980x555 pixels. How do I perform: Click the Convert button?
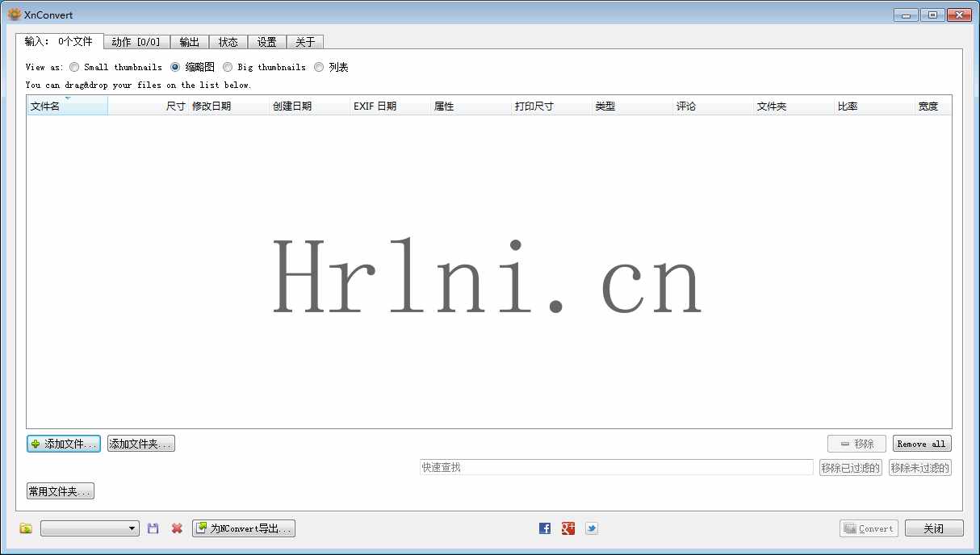coord(869,528)
